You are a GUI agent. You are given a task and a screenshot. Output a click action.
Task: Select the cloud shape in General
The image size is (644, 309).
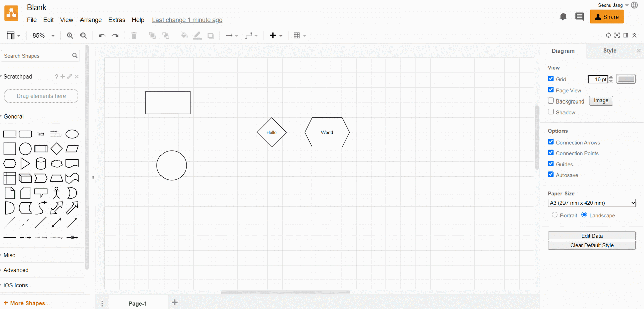57,164
